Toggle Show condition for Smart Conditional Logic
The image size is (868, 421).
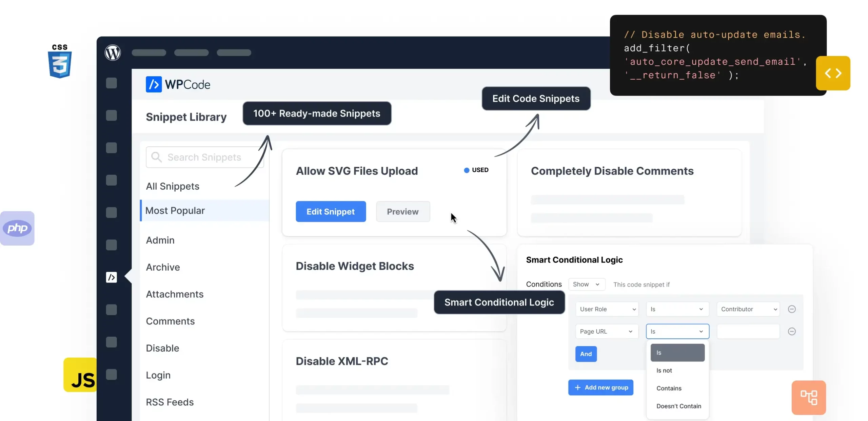tap(586, 284)
